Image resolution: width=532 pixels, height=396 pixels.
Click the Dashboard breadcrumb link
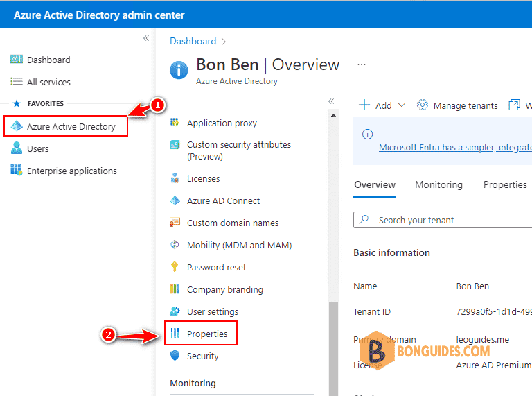(193, 41)
